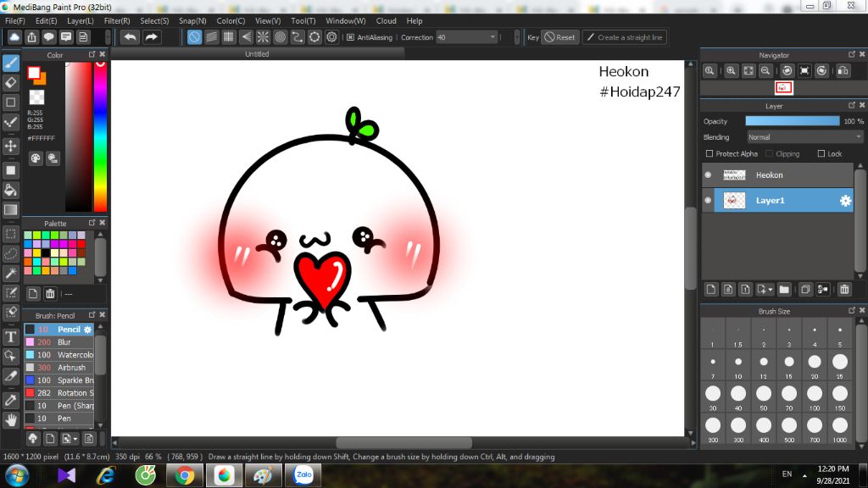Open the Correction value dropdown
This screenshot has height=488, width=868.
point(492,37)
